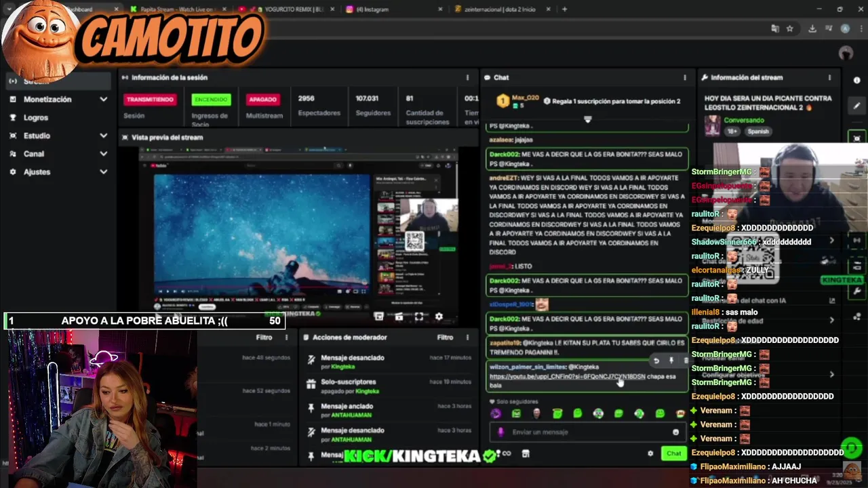Click the zapatito19 username in chat
Screen dimensions: 868x488
point(505,343)
